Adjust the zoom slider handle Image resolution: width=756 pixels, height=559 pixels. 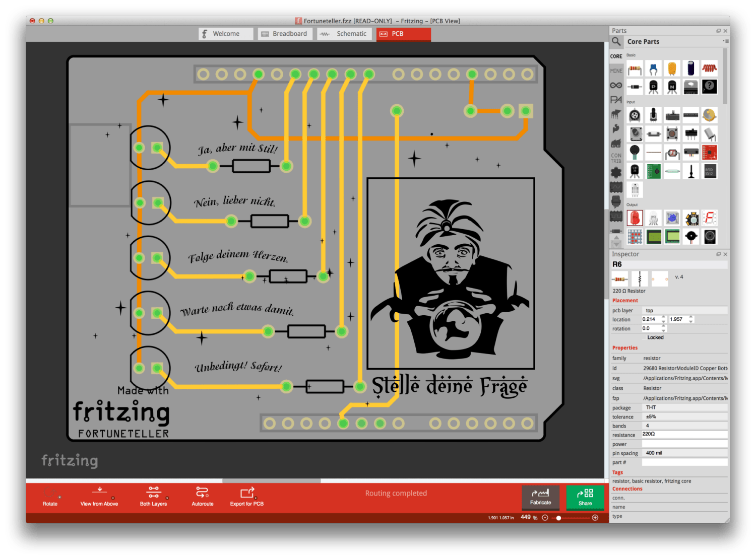coord(558,518)
